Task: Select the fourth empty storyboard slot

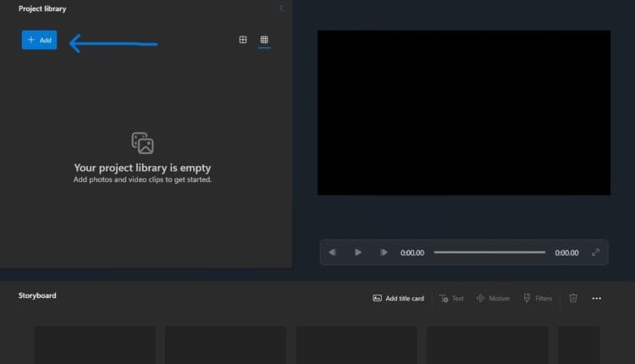Action: click(487, 345)
